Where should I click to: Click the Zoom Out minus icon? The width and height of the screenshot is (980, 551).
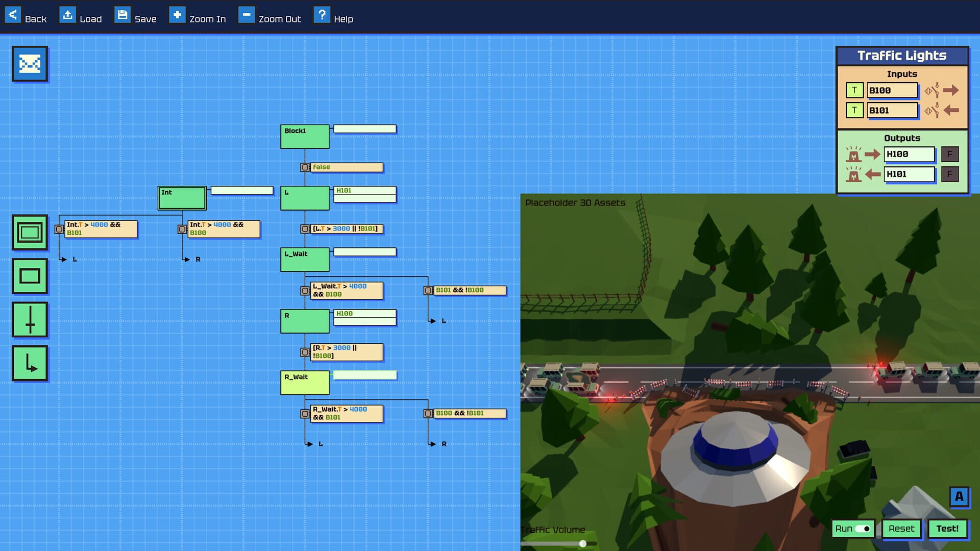(x=246, y=15)
